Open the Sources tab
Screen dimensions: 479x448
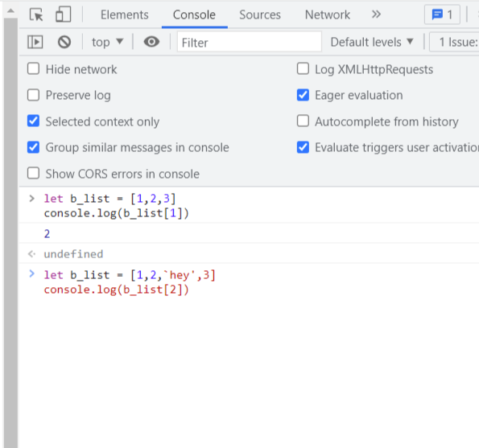260,14
